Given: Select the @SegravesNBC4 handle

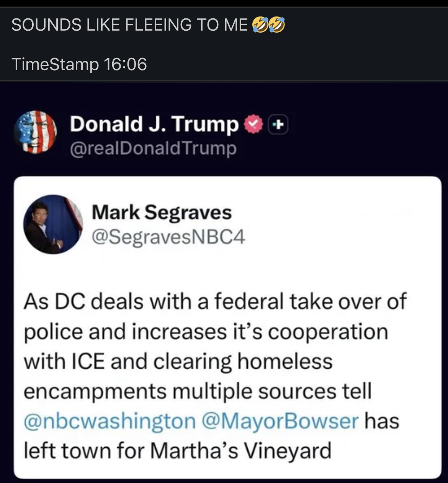Looking at the screenshot, I should pos(169,238).
